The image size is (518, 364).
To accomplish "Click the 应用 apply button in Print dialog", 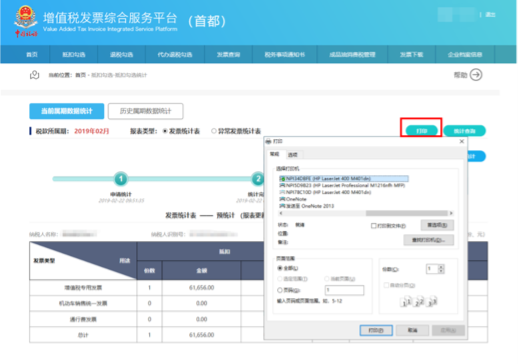I will click(x=448, y=330).
